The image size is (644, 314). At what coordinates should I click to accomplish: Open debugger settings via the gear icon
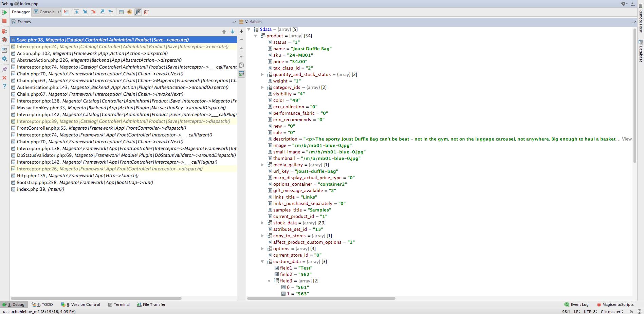pos(4,58)
